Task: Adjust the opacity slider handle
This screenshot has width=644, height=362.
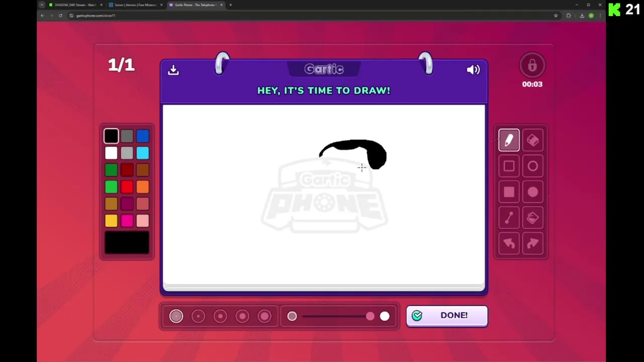Action: coord(370,316)
